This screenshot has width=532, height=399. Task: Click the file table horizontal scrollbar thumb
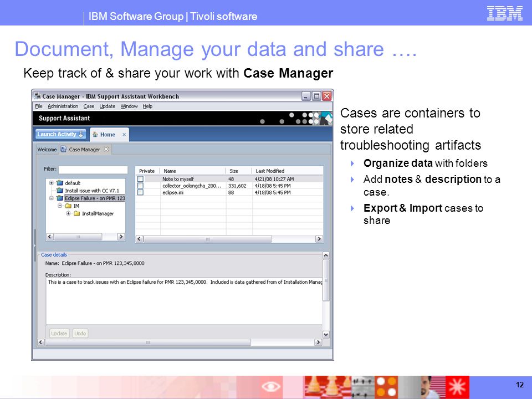click(x=208, y=239)
